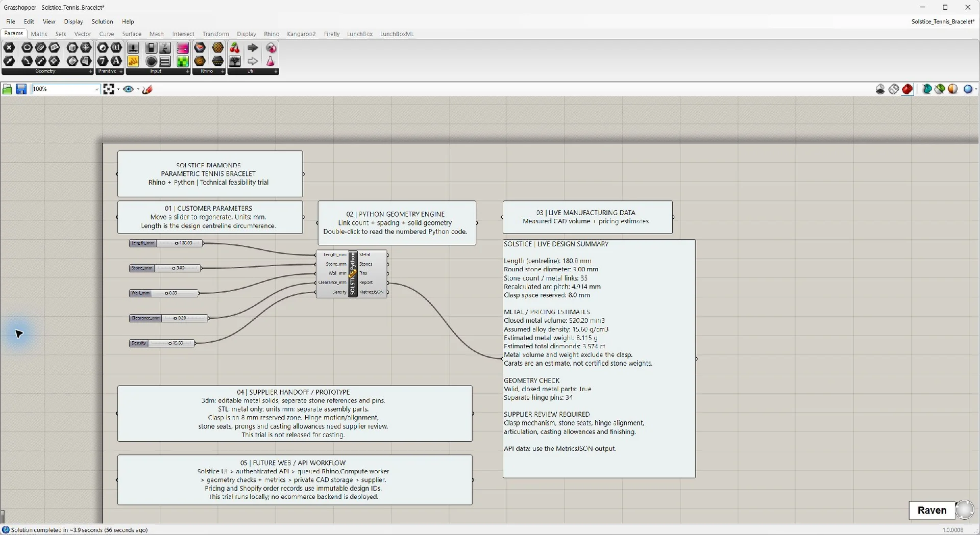Toggle the canvas eye named-views icon
The image size is (980, 535).
(x=128, y=89)
